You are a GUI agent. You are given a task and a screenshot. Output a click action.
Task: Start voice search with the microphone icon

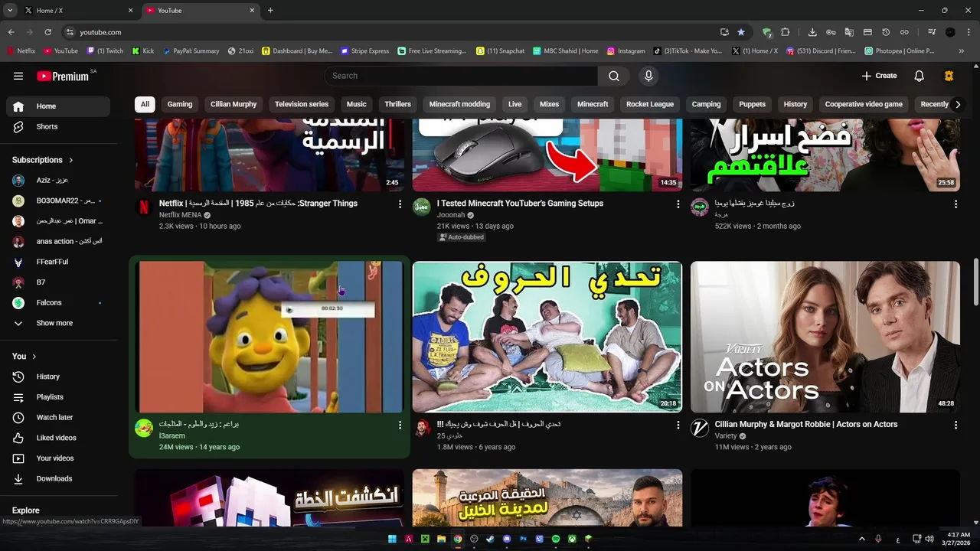[x=648, y=76]
